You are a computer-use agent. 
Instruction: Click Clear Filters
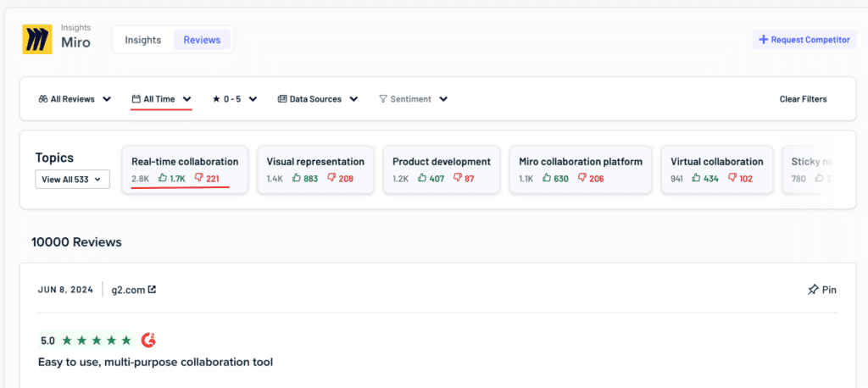click(x=804, y=99)
